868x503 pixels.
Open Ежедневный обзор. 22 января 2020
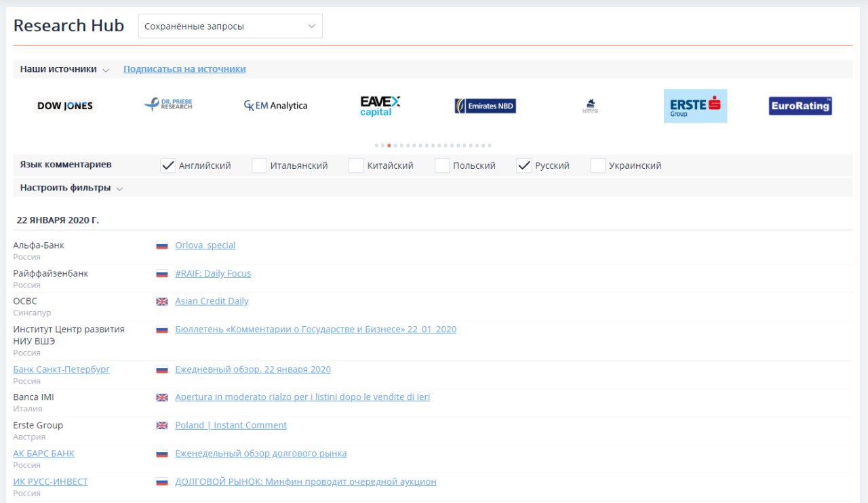(x=253, y=369)
